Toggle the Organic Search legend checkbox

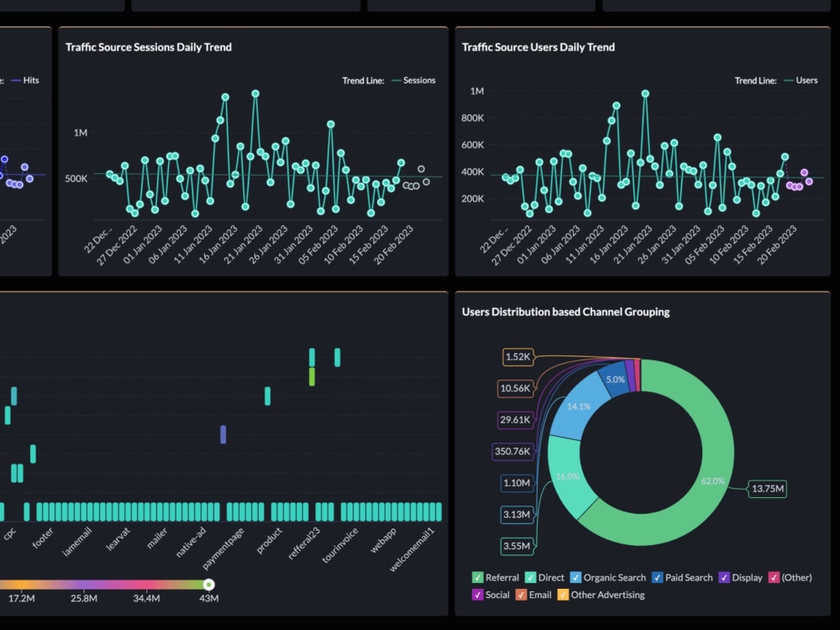575,578
